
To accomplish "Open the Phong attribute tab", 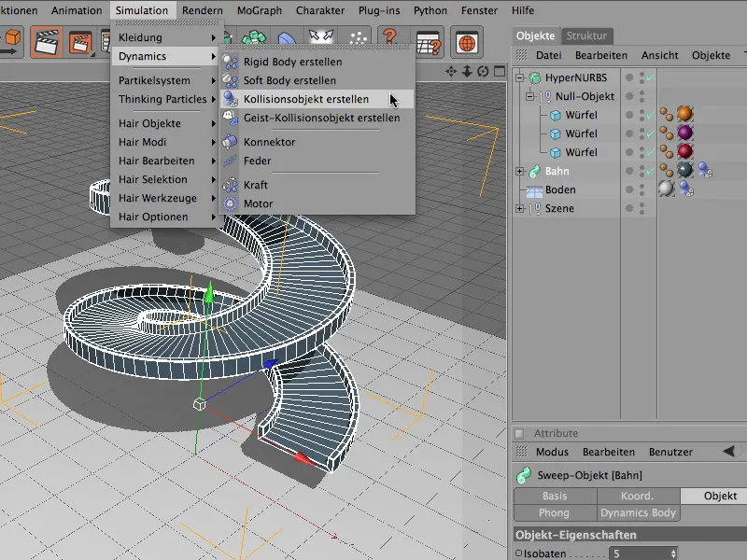I will pyautogui.click(x=555, y=512).
